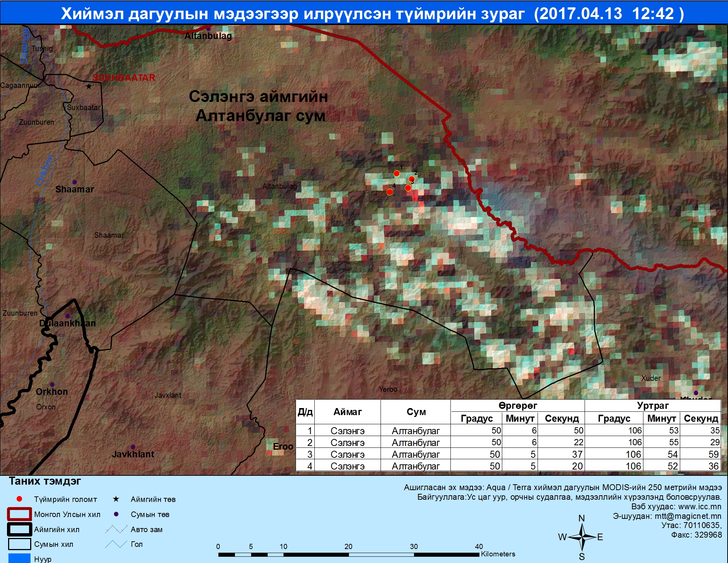Click the bold Javkhlant label
This screenshot has height=563, width=728.
[133, 454]
